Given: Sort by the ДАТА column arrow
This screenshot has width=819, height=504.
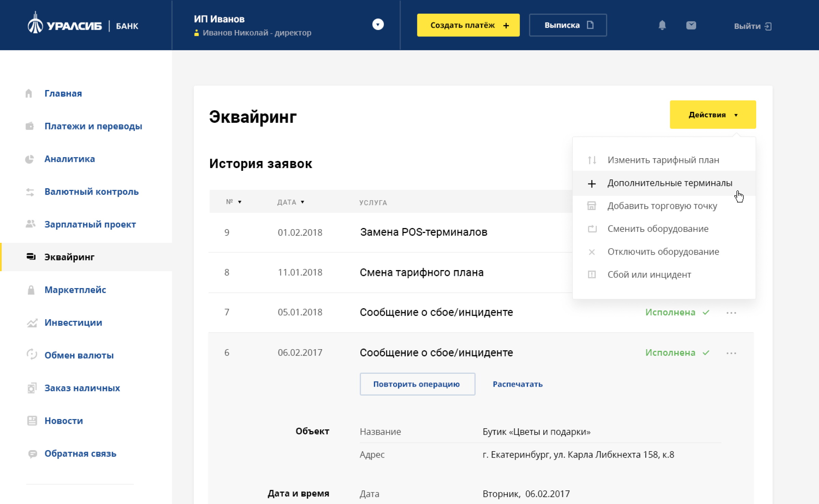Looking at the screenshot, I should (302, 202).
